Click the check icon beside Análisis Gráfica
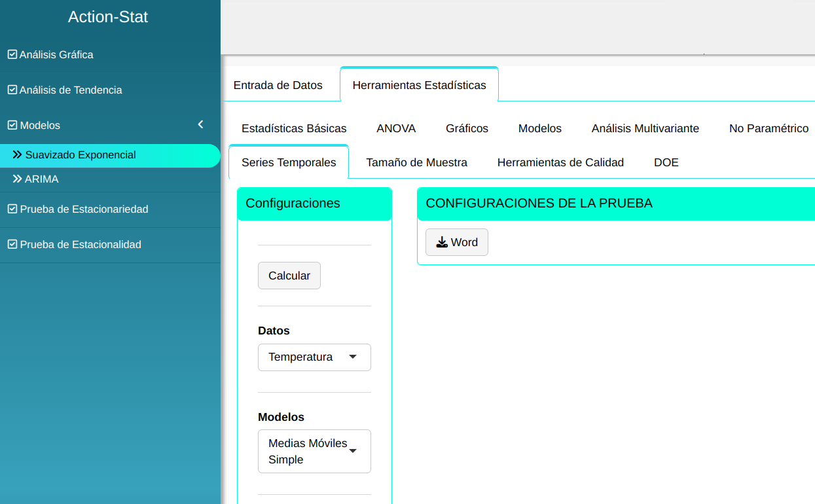 click(x=12, y=55)
